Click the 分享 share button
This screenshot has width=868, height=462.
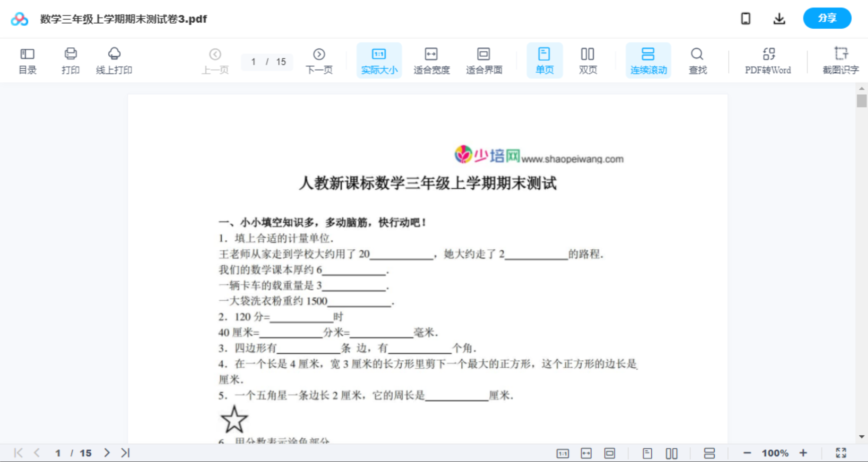point(827,18)
